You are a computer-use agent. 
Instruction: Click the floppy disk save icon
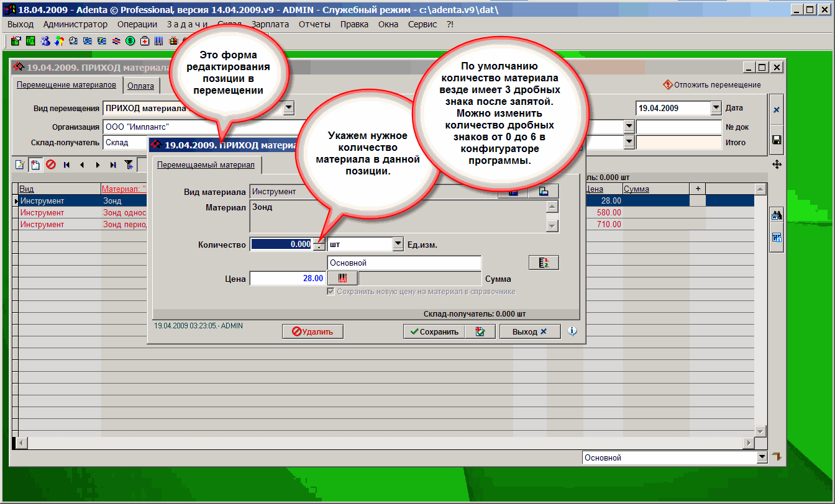pos(777,140)
